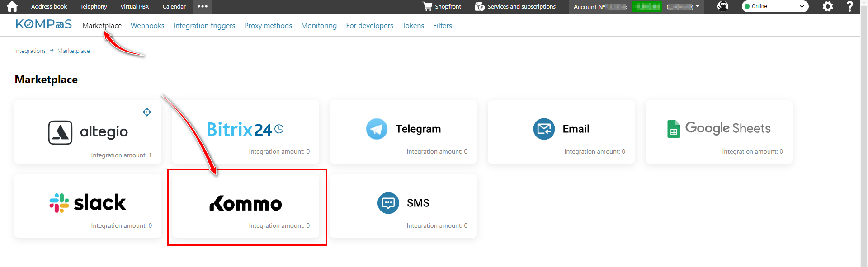Open Calendar menu
The width and height of the screenshot is (868, 267).
click(x=174, y=6)
